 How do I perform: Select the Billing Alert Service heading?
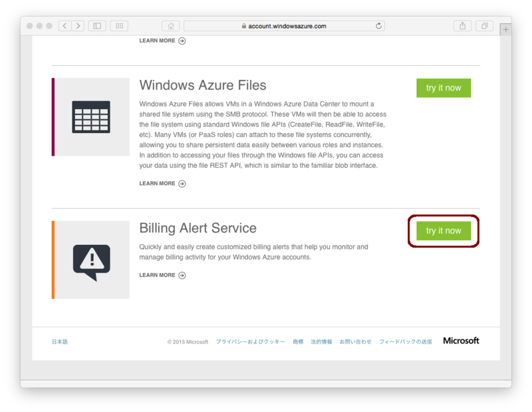tap(198, 228)
